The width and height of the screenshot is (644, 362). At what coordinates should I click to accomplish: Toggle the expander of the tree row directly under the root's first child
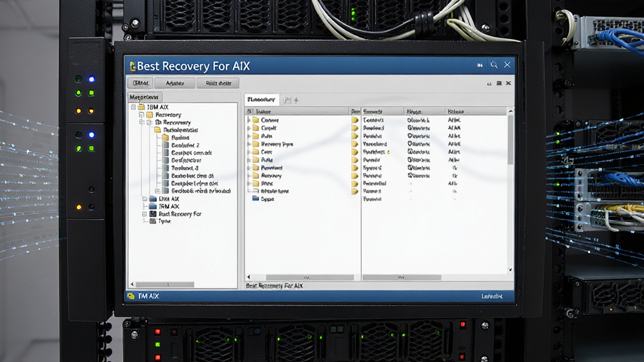tap(142, 123)
